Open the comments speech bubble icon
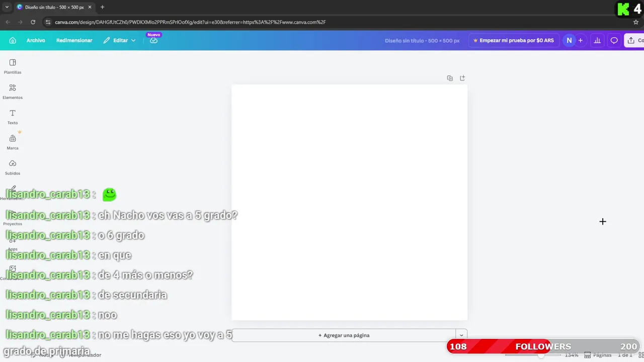Viewport: 644px width, 362px height. click(x=614, y=40)
